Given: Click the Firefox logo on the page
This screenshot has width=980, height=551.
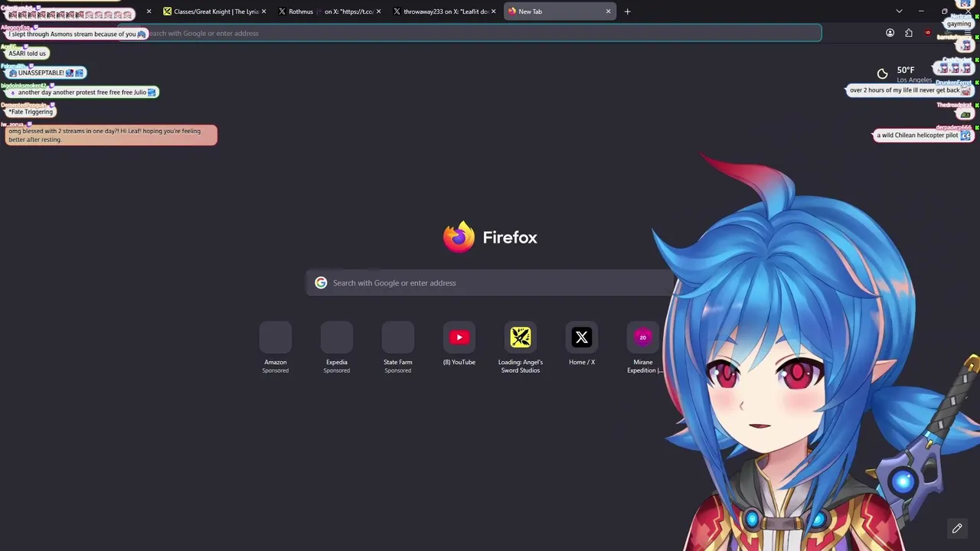Looking at the screenshot, I should [459, 237].
